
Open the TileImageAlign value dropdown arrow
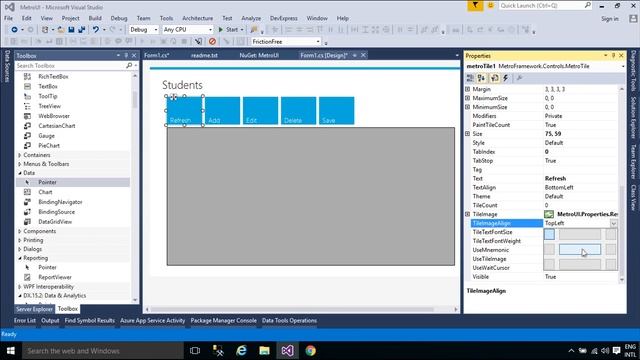(613, 223)
